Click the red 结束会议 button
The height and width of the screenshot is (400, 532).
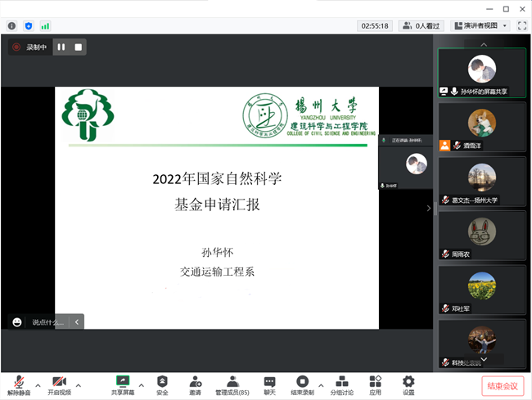tap(503, 385)
